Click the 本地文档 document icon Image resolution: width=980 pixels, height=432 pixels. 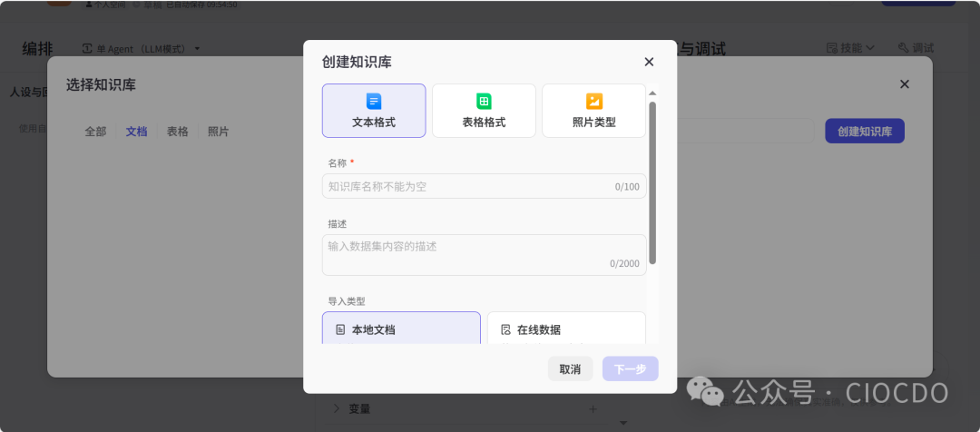click(x=340, y=329)
